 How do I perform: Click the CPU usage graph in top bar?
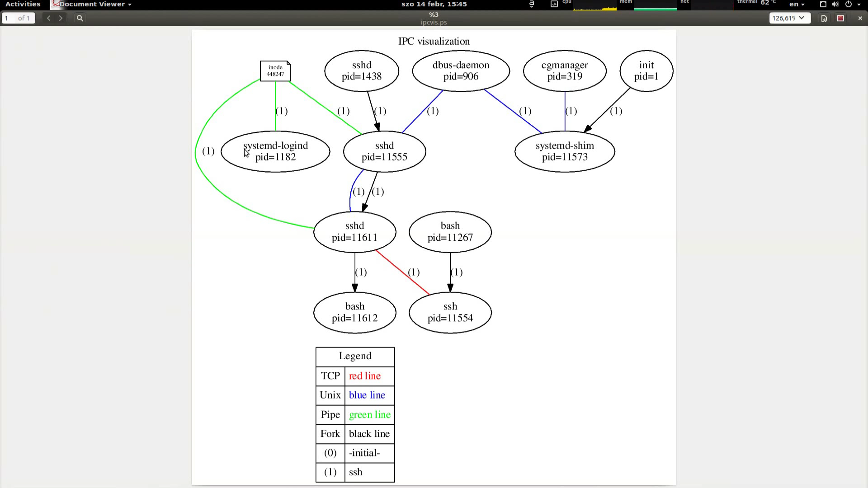click(x=594, y=5)
